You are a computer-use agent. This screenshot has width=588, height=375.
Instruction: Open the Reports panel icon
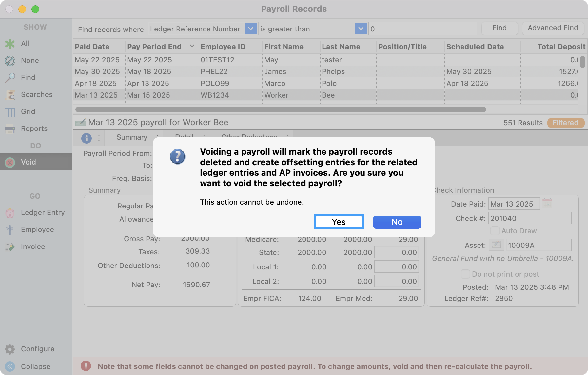point(10,128)
